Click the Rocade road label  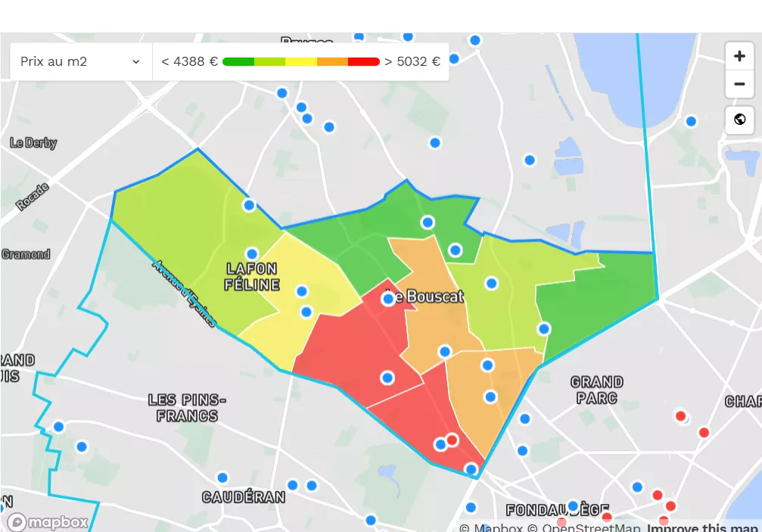33,197
